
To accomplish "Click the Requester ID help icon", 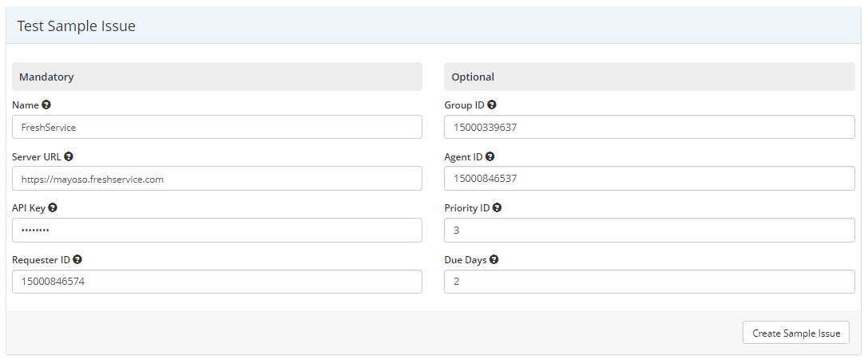I will 77,259.
